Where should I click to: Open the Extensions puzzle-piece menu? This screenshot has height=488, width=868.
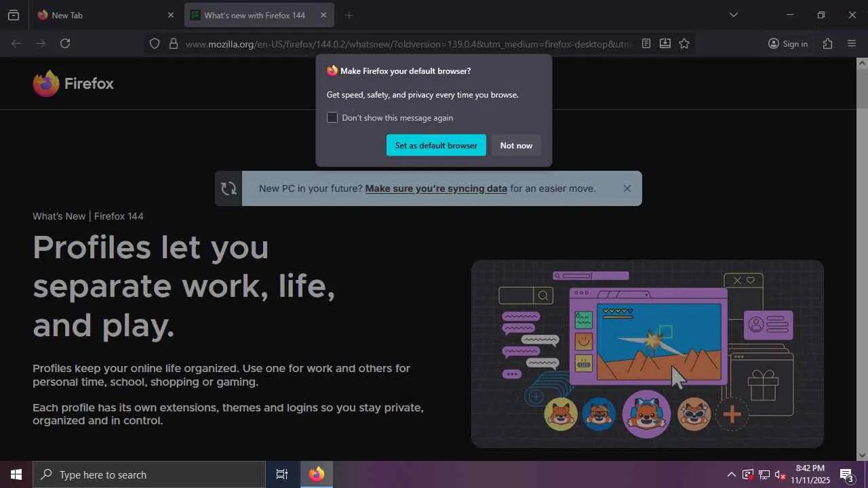[827, 43]
